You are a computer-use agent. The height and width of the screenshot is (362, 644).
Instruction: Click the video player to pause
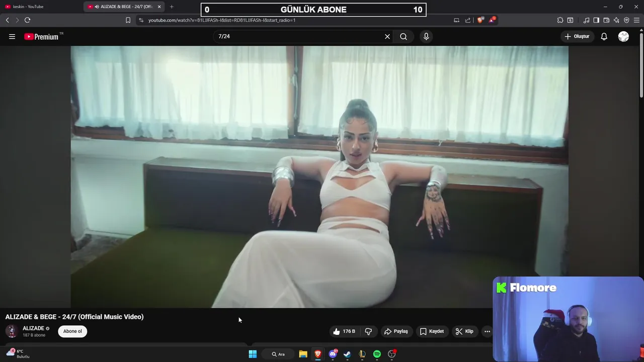[x=319, y=176]
